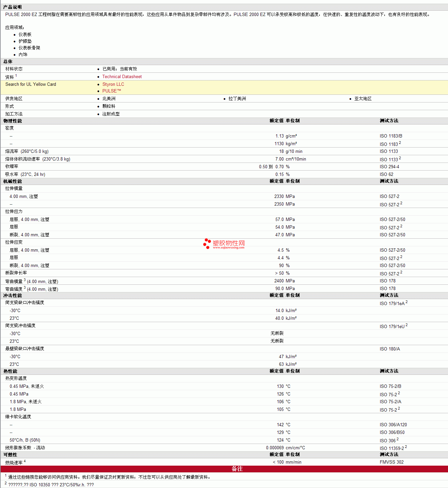448x488 pixels.
Task: Click the red 备注 notes bar
Action: pos(224,469)
